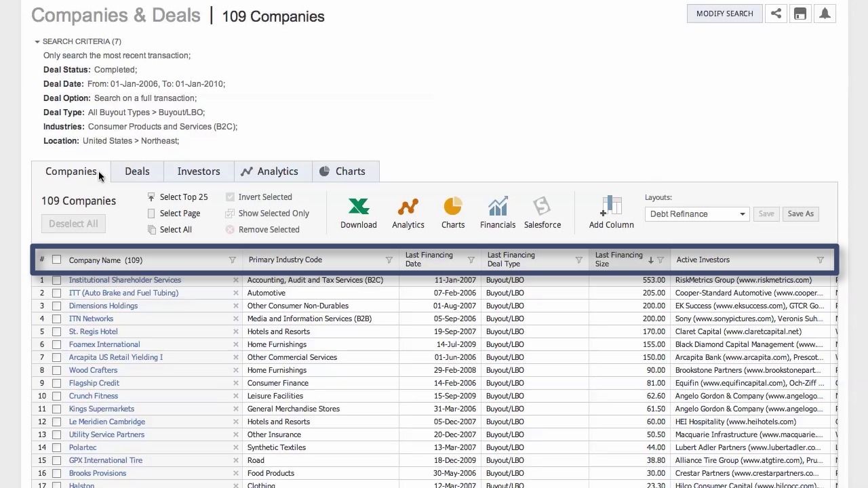This screenshot has height=488, width=868.
Task: Open the Le Meridien Cambridge company link
Action: (x=107, y=422)
